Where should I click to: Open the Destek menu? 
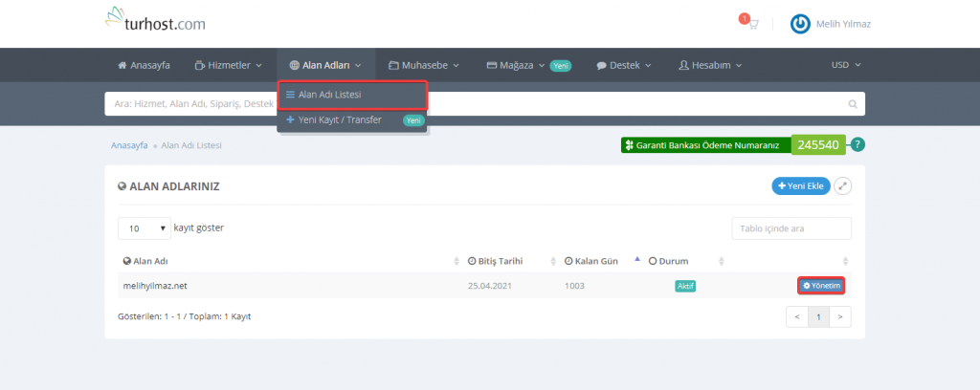(623, 65)
